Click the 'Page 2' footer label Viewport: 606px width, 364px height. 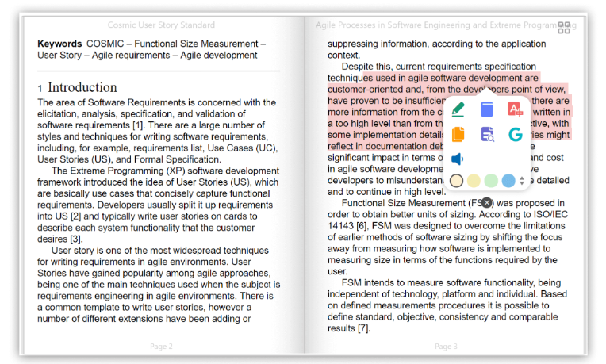point(161,346)
